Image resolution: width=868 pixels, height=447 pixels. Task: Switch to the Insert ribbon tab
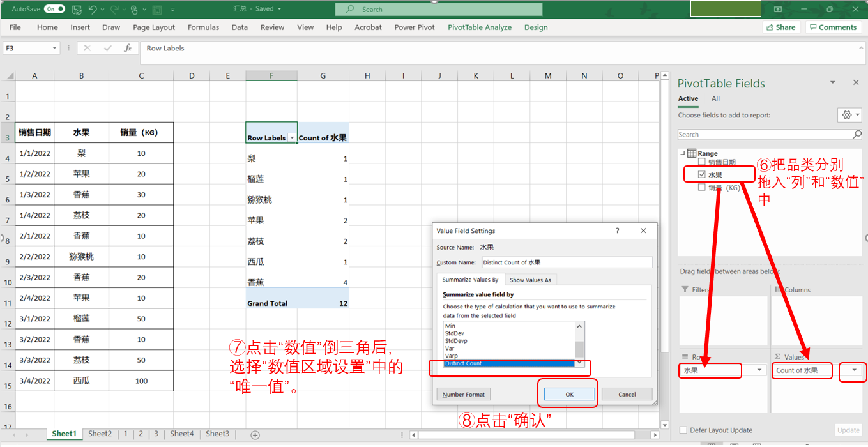click(x=80, y=27)
